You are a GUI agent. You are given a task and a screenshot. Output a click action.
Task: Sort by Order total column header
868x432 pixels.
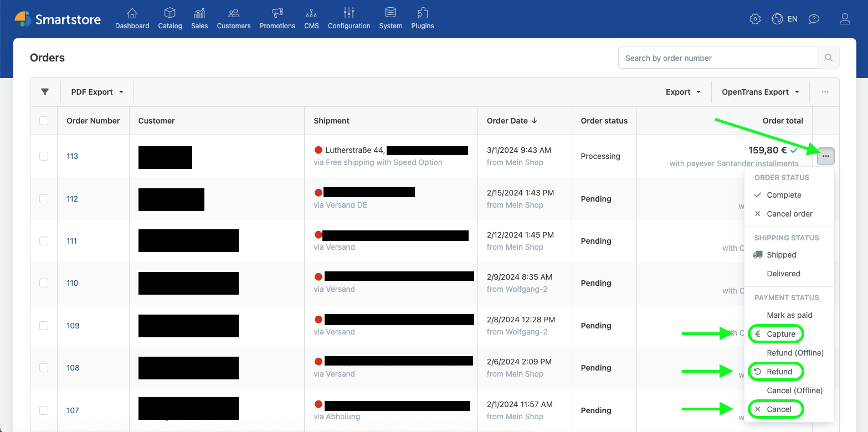783,121
